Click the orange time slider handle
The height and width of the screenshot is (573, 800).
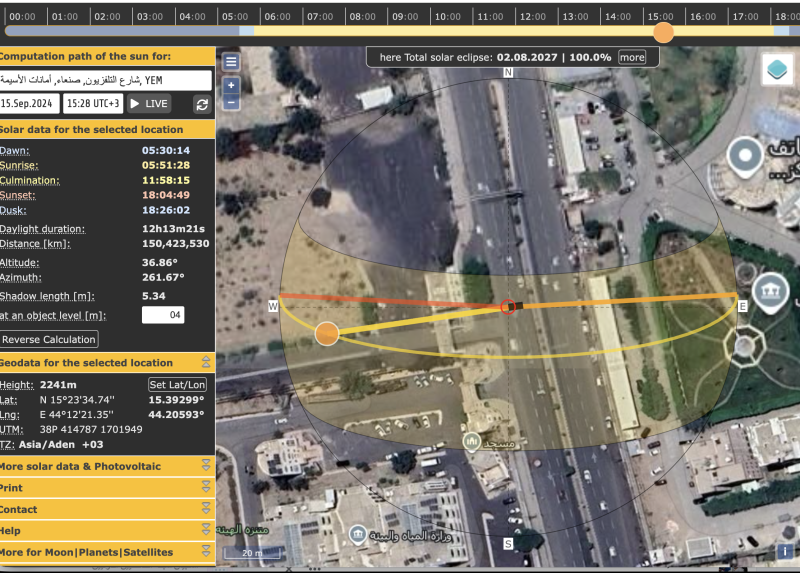pos(663,32)
